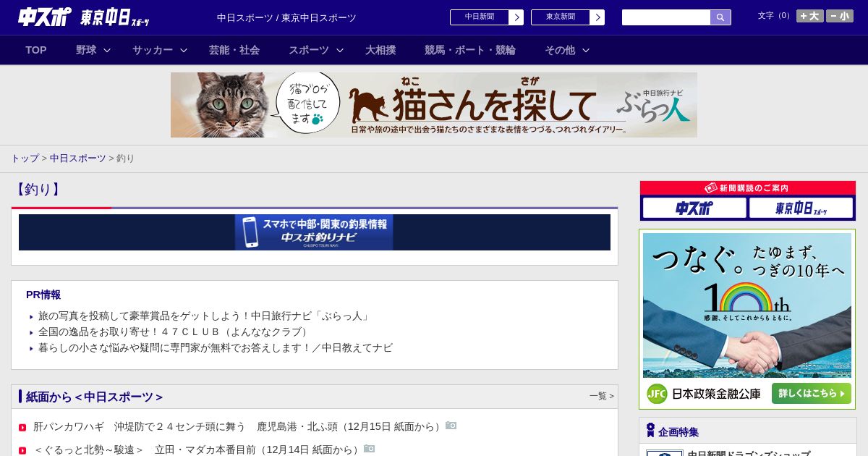Open the サッカー menu
Viewport: 868px width, 456px height.
pos(153,50)
